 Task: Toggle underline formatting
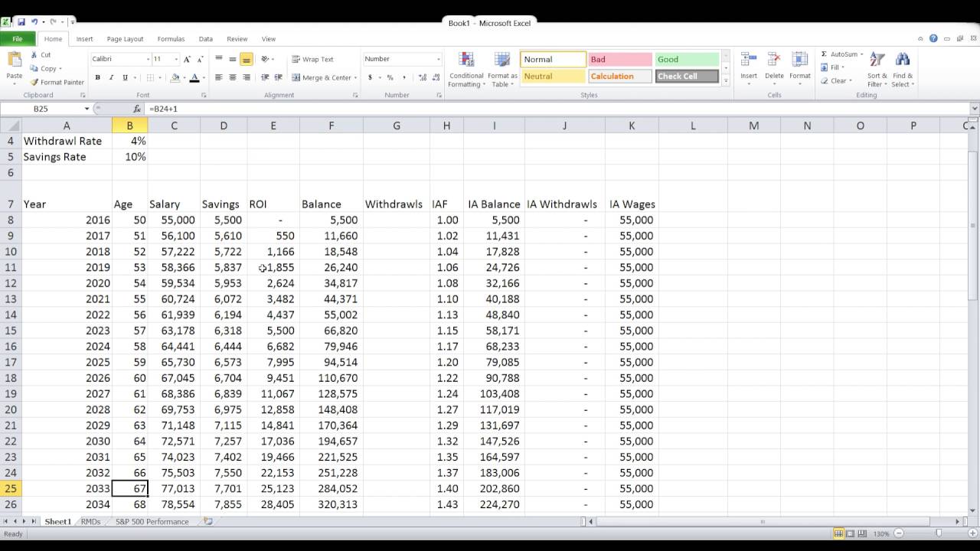click(x=125, y=77)
